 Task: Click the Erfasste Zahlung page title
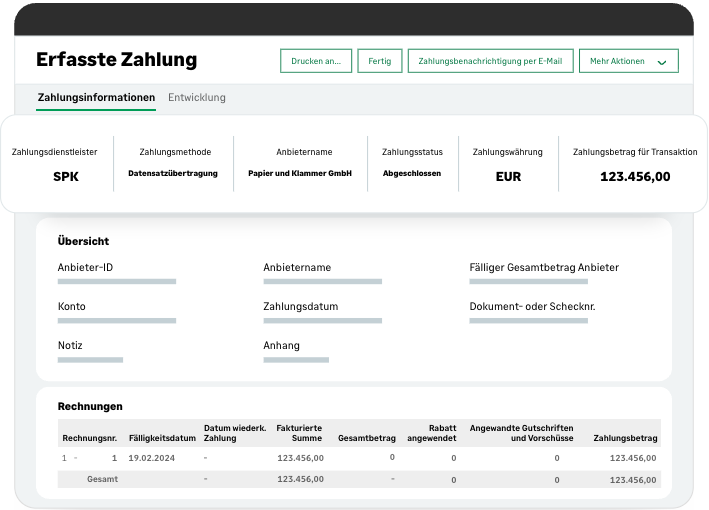tap(117, 60)
